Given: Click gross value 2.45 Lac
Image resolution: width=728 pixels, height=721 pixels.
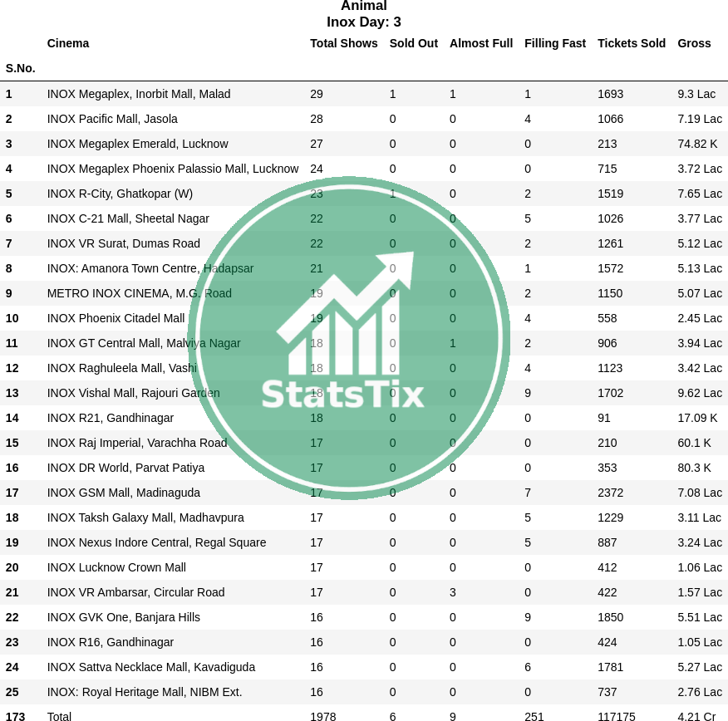Looking at the screenshot, I should pyautogui.click(x=700, y=318).
